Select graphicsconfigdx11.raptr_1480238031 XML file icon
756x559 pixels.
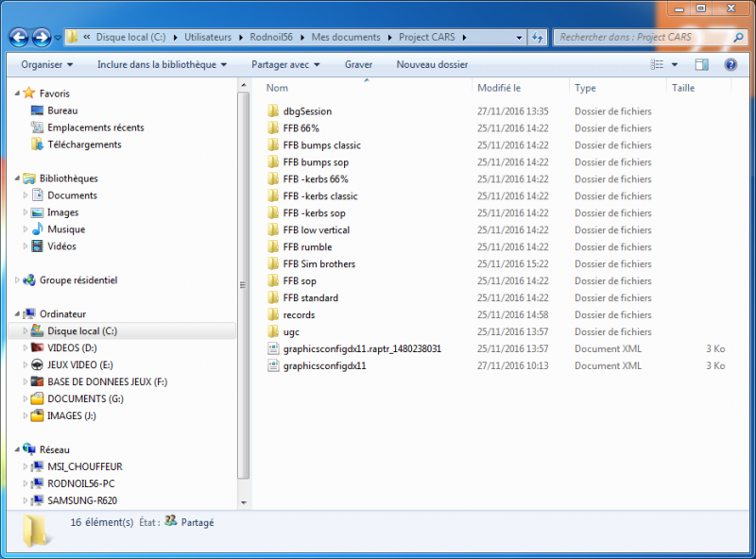[x=273, y=348]
